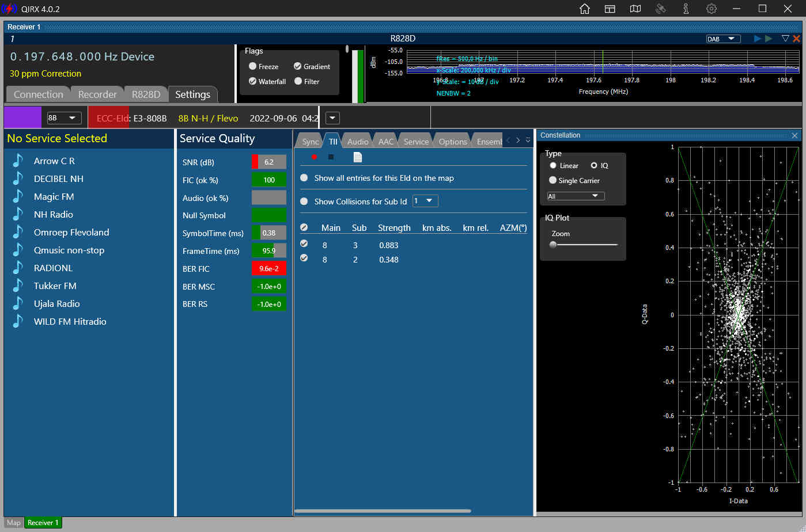Image resolution: width=806 pixels, height=532 pixels.
Task: Open the tab list overflow menu
Action: pos(528,140)
